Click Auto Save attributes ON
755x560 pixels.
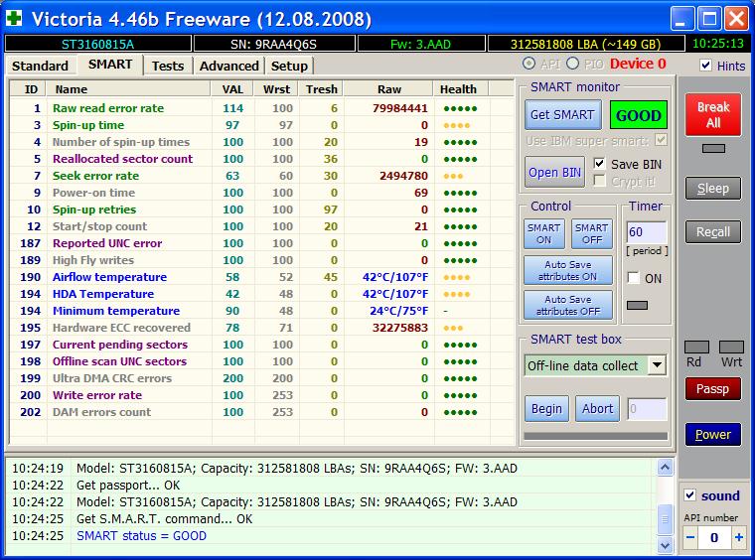567,270
